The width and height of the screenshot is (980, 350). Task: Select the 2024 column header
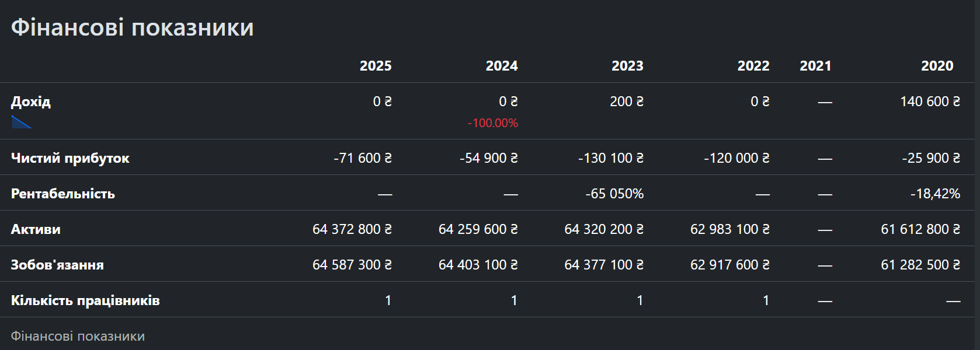click(x=502, y=66)
